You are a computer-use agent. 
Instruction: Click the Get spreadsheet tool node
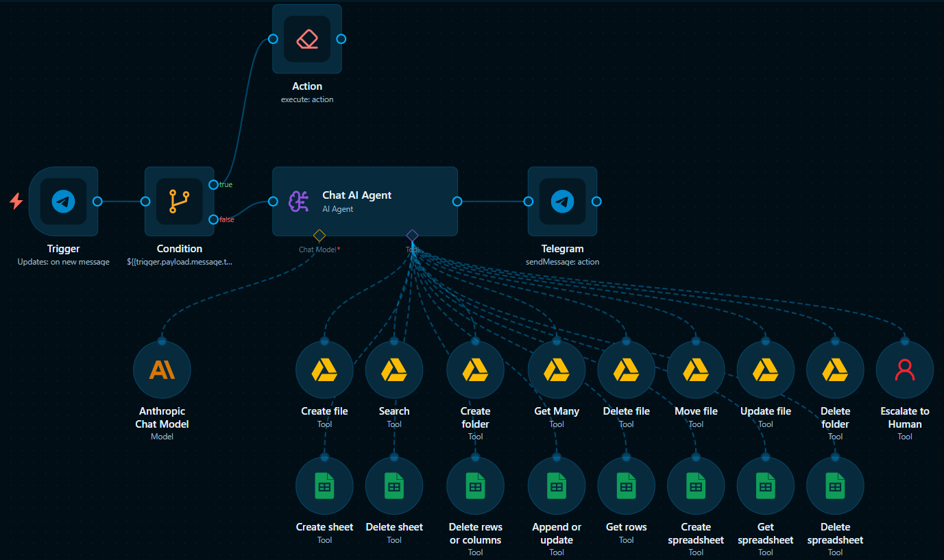pyautogui.click(x=766, y=486)
